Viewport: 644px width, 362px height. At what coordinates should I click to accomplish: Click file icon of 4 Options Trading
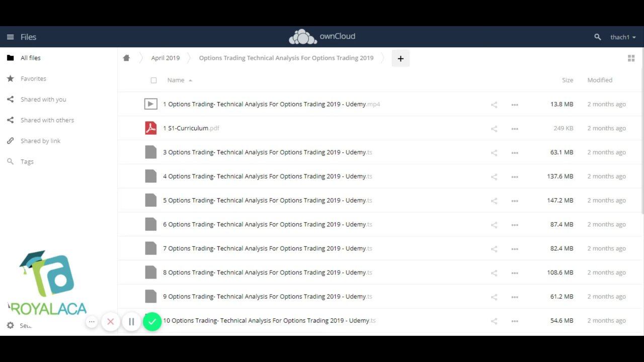click(150, 176)
